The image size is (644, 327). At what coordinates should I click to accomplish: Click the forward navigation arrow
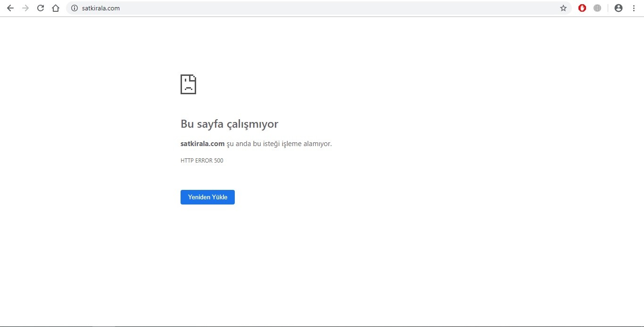point(25,8)
